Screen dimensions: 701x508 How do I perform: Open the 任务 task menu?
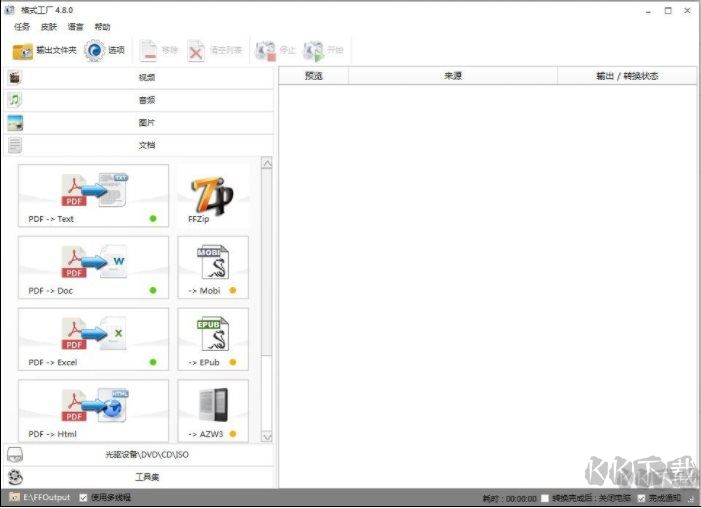tap(22, 27)
